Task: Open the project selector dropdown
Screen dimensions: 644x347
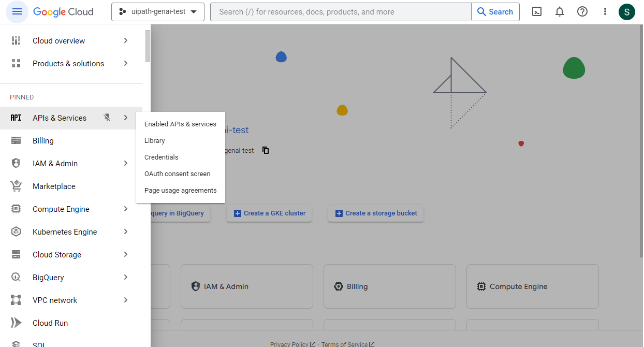Action: 157,11
